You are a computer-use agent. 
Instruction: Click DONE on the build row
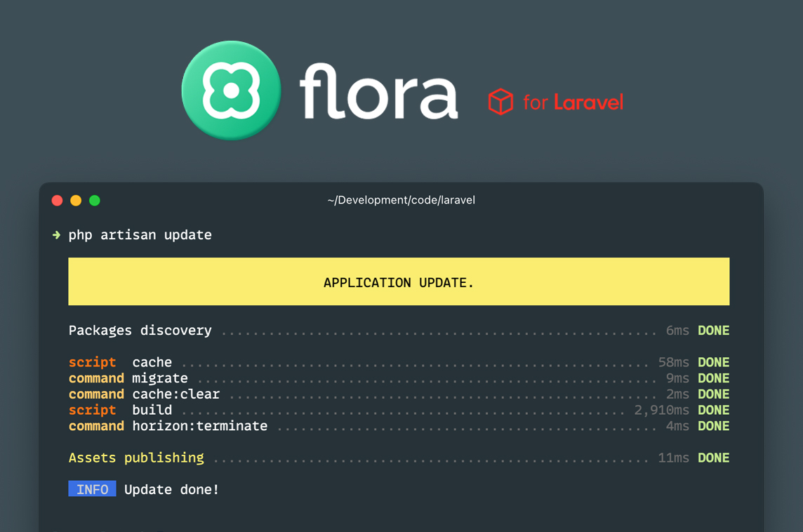(x=714, y=410)
